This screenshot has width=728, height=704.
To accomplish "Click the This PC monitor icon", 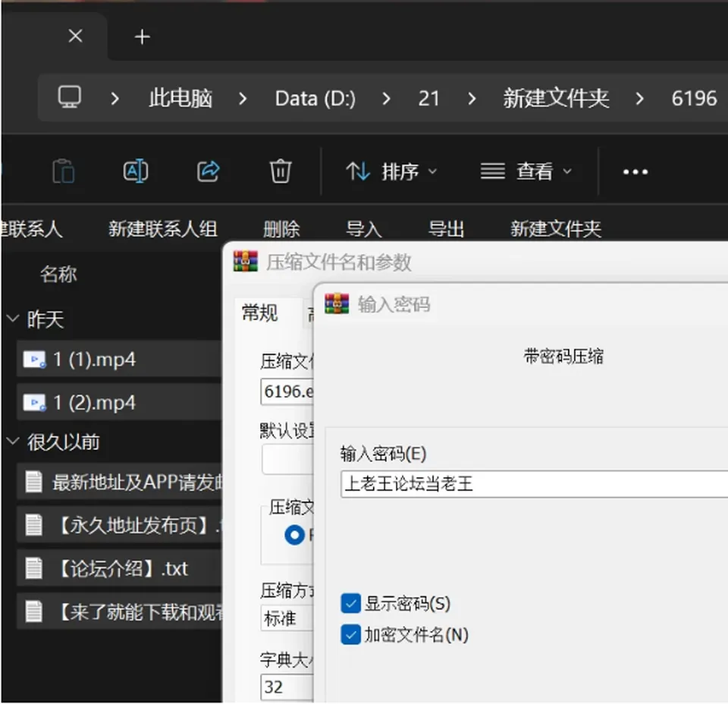I will point(70,98).
